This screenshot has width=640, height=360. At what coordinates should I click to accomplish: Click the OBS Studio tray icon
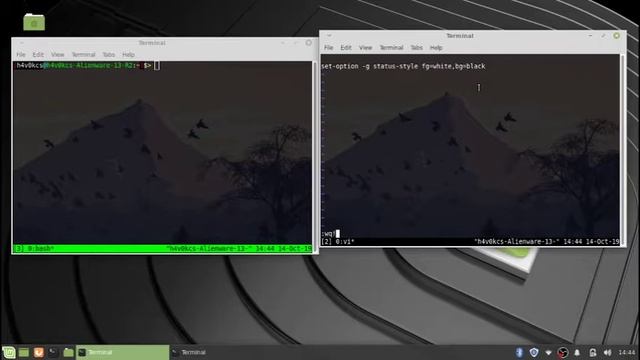563,352
